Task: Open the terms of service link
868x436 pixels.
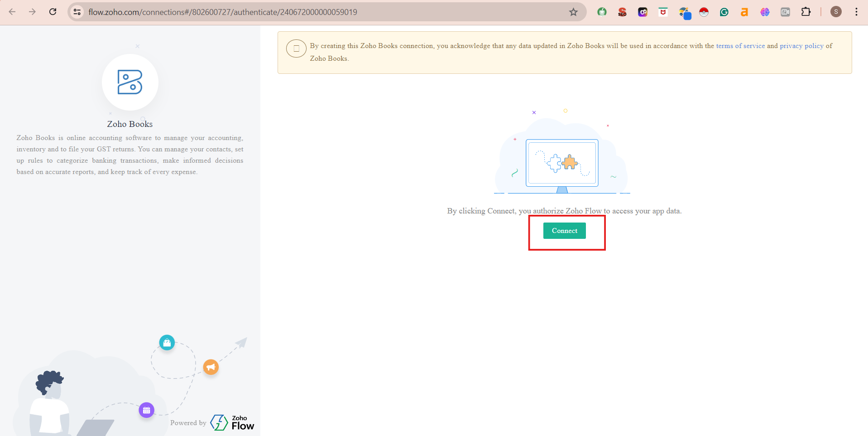Action: pos(740,46)
